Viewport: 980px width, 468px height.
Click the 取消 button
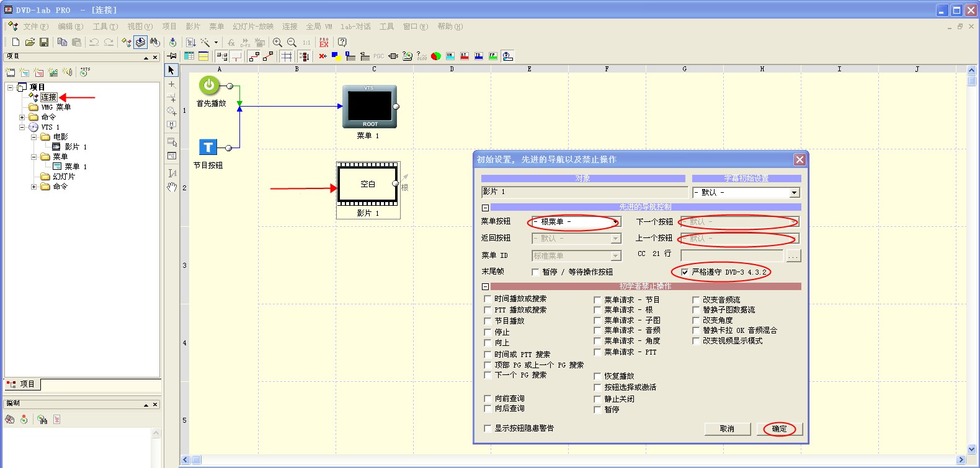tap(728, 429)
